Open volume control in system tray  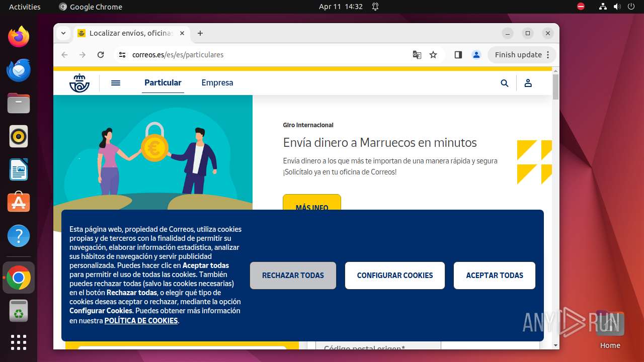point(617,7)
